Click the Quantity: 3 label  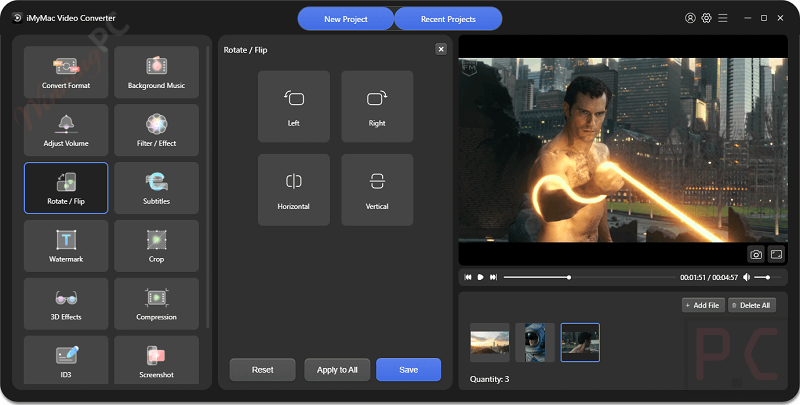click(x=489, y=379)
